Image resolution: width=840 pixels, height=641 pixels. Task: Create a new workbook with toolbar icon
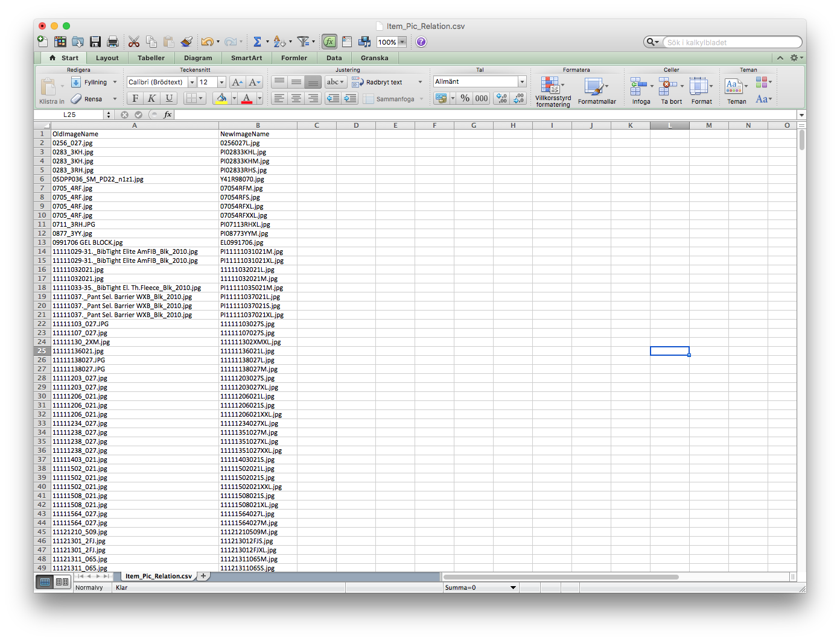pyautogui.click(x=43, y=42)
